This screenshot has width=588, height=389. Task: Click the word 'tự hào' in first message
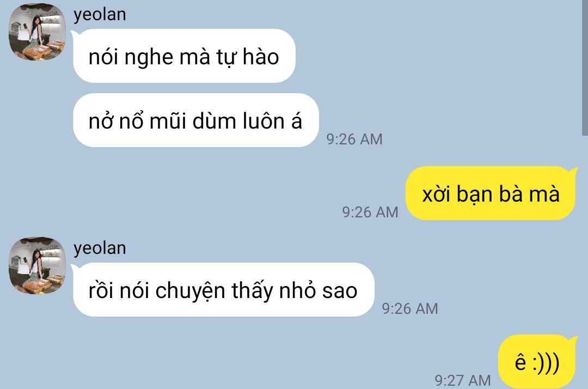[x=248, y=57]
